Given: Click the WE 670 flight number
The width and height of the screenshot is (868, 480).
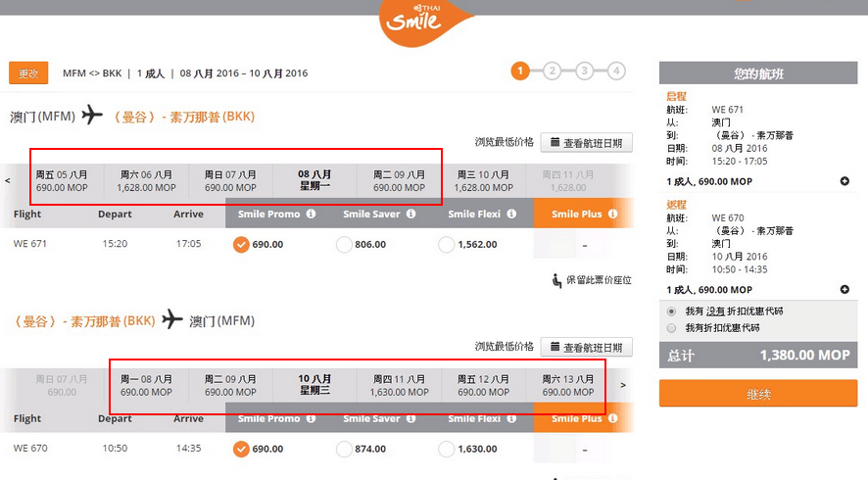Looking at the screenshot, I should [x=30, y=448].
